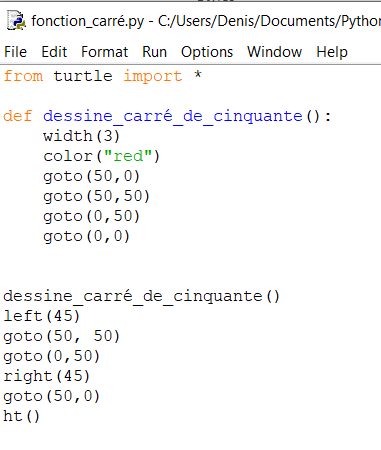
Task: Click the right(45) line
Action: click(x=47, y=376)
